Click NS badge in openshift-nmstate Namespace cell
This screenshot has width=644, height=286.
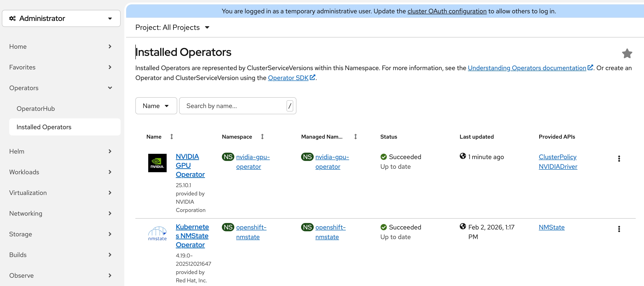(228, 227)
